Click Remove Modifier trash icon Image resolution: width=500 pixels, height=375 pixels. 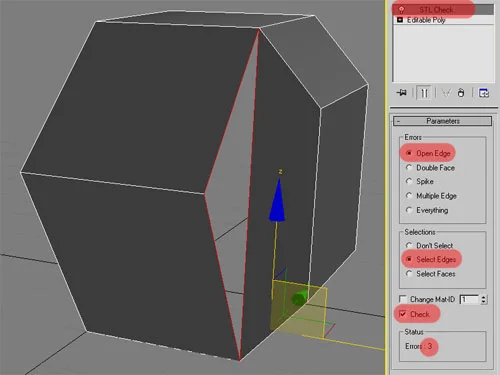pos(461,93)
